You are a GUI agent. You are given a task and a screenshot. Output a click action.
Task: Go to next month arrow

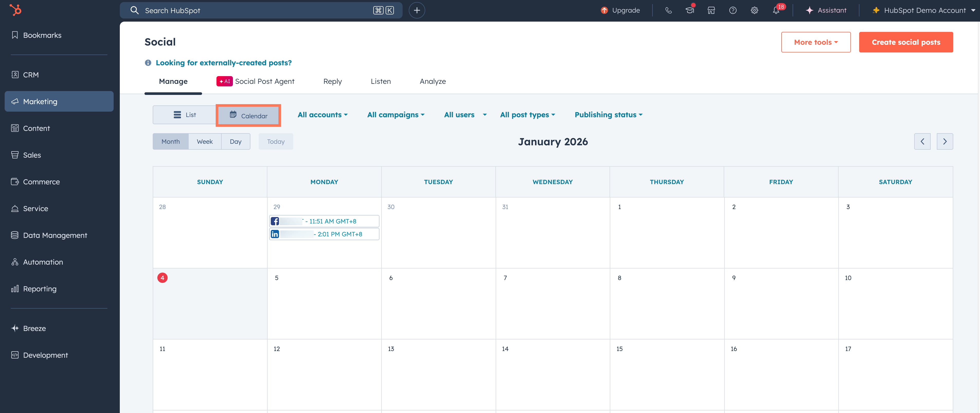tap(945, 142)
